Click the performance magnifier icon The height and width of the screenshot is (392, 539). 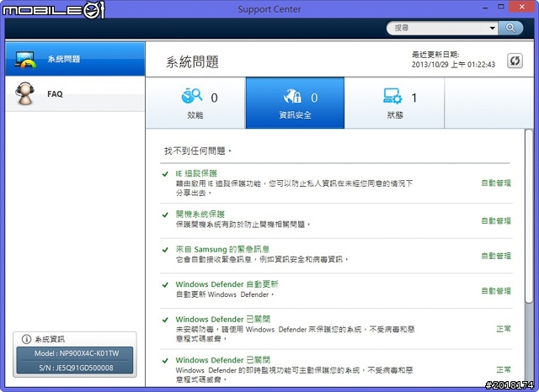pyautogui.click(x=191, y=95)
